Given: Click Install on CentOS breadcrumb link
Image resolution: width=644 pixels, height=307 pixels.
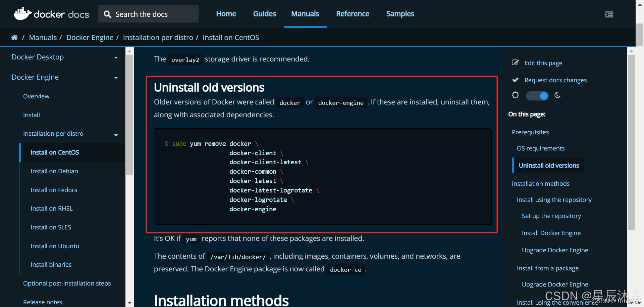Looking at the screenshot, I should (x=231, y=38).
